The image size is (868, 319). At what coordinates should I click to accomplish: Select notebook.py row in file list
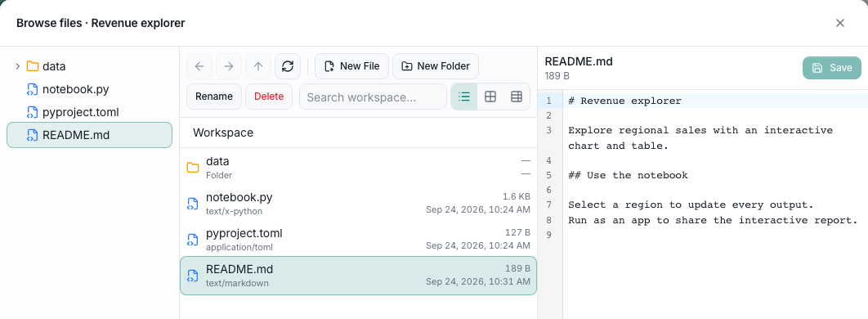358,203
